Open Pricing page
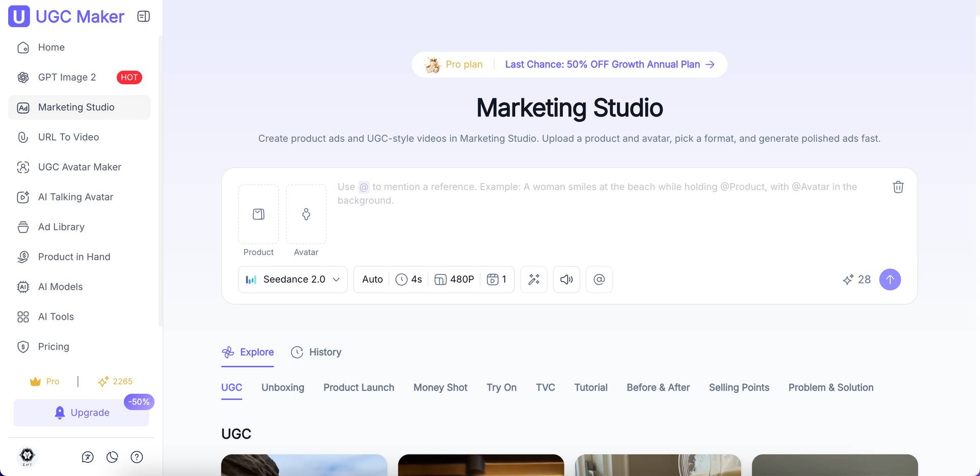Screen dimensions: 980x476 (x=79, y=347)
